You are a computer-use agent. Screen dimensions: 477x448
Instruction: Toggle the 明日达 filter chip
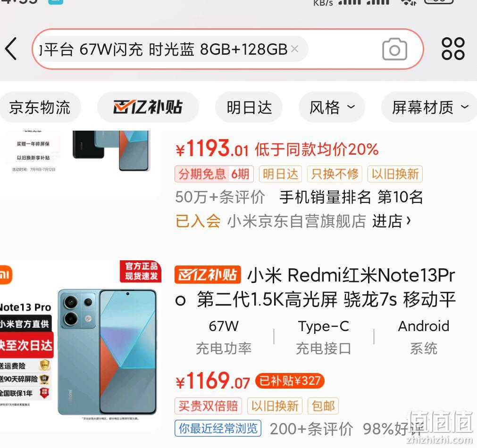(x=249, y=108)
